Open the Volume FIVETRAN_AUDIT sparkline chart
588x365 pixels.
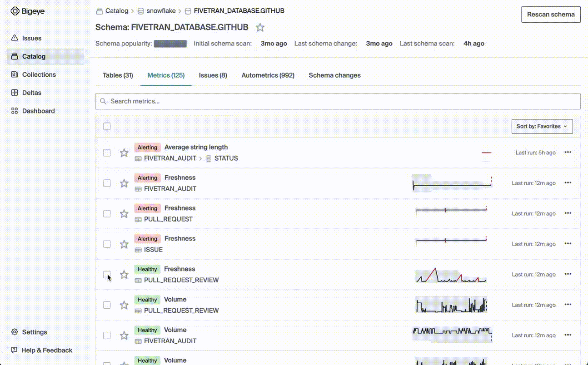pyautogui.click(x=452, y=335)
